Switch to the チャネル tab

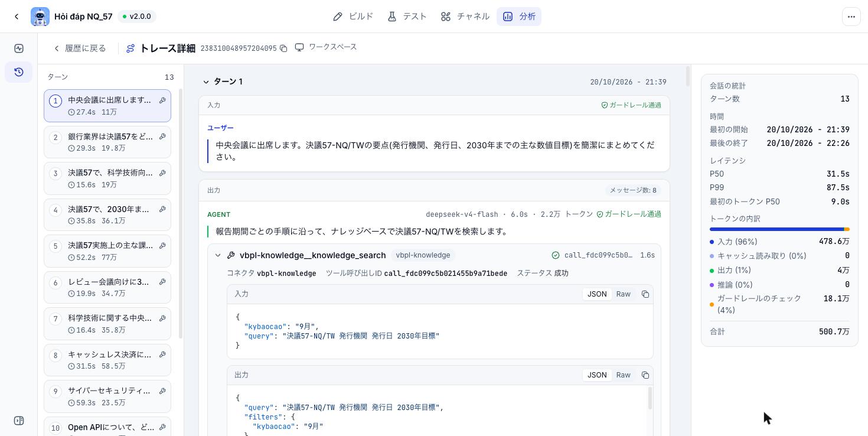pos(465,17)
